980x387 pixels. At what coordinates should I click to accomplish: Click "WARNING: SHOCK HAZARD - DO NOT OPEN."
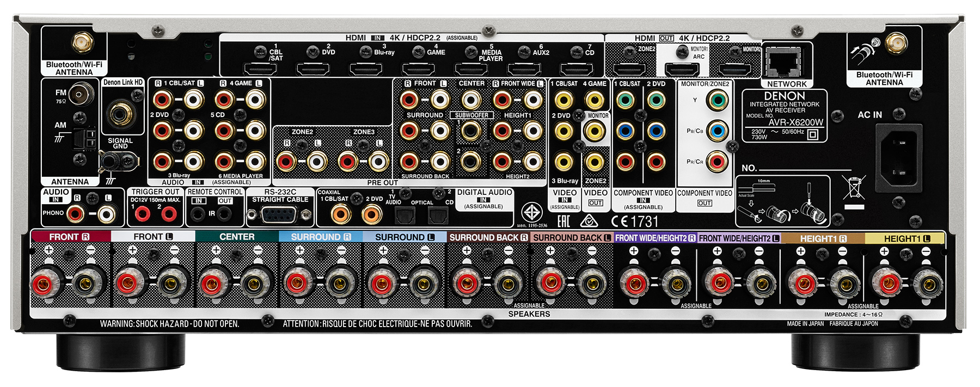[169, 324]
